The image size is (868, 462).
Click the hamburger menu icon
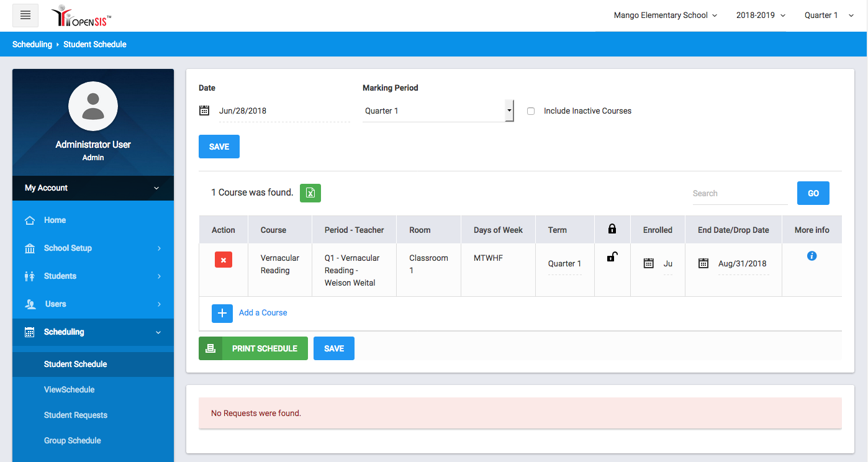pyautogui.click(x=25, y=16)
